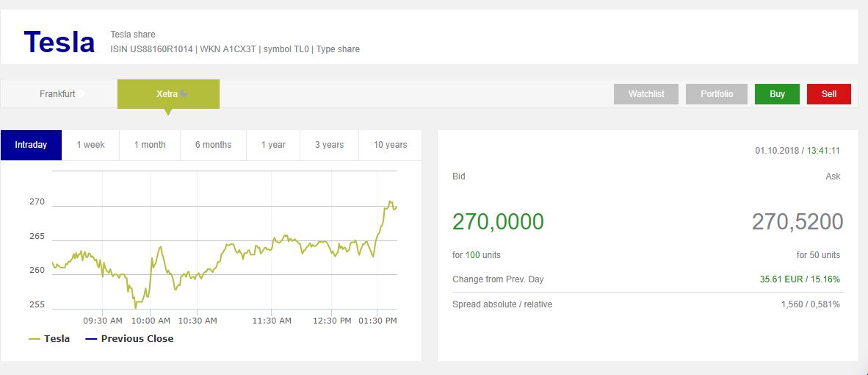868x375 pixels.
Task: Click the blue Previous Close legend marker
Action: 91,339
